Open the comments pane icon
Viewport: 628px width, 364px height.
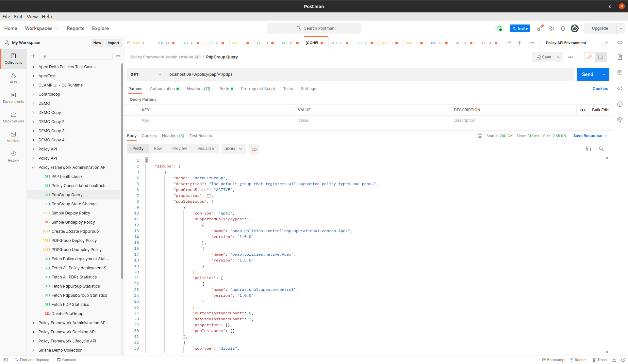click(620, 73)
